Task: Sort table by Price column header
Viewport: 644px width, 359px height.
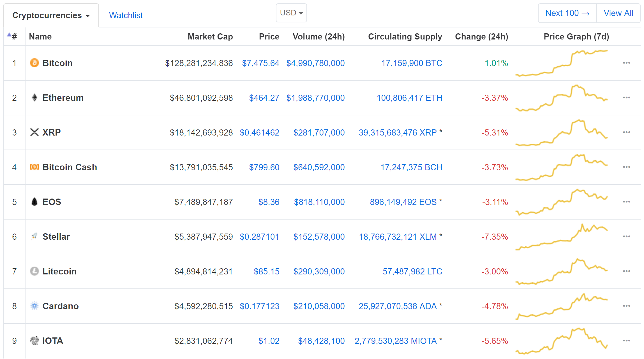Action: pos(269,36)
